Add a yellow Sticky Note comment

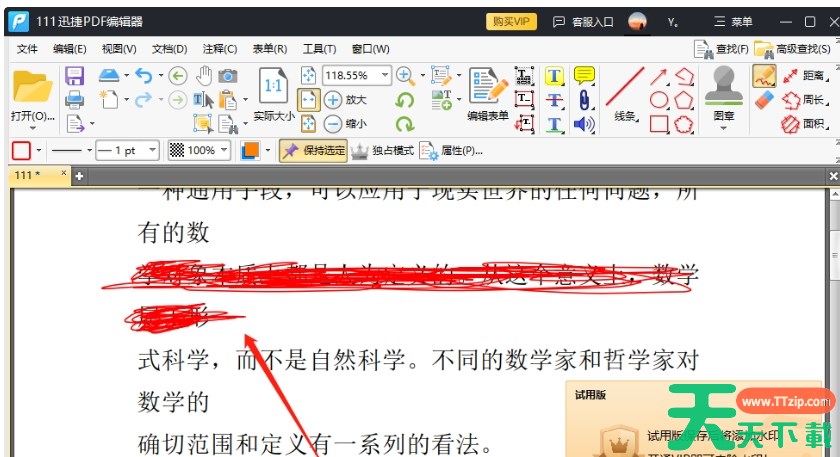tap(584, 76)
